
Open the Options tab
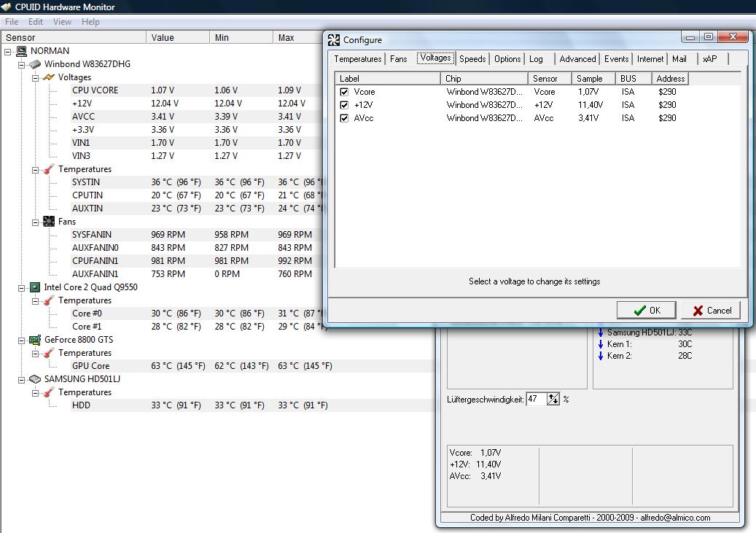point(507,59)
